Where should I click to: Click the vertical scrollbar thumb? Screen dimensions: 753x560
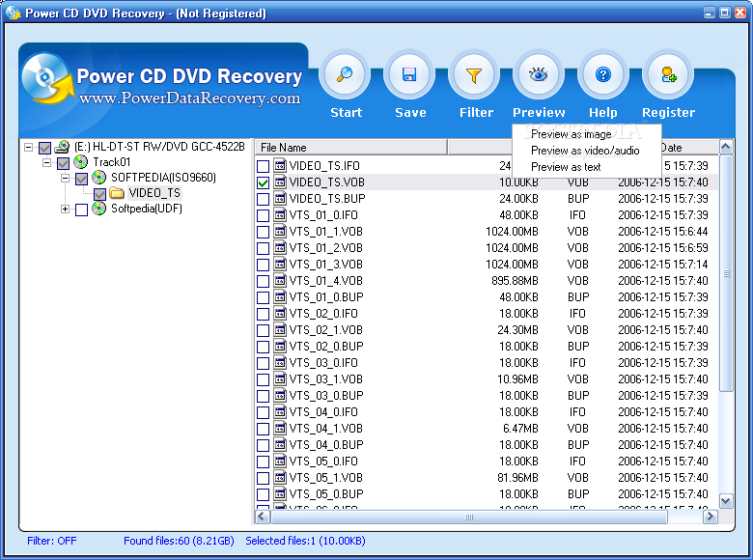pyautogui.click(x=726, y=273)
